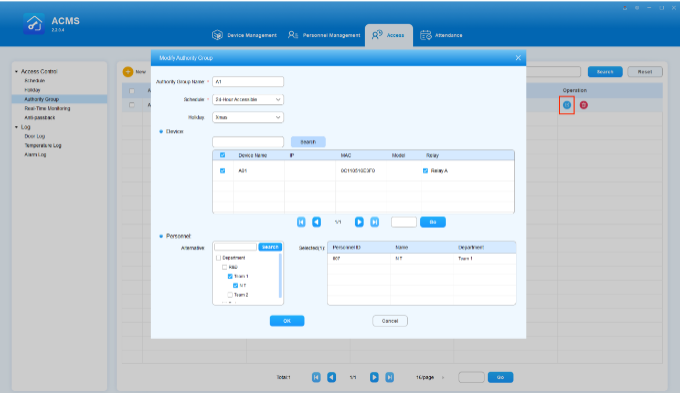The width and height of the screenshot is (680, 393).
Task: Click OK to save the authority group
Action: click(x=287, y=321)
